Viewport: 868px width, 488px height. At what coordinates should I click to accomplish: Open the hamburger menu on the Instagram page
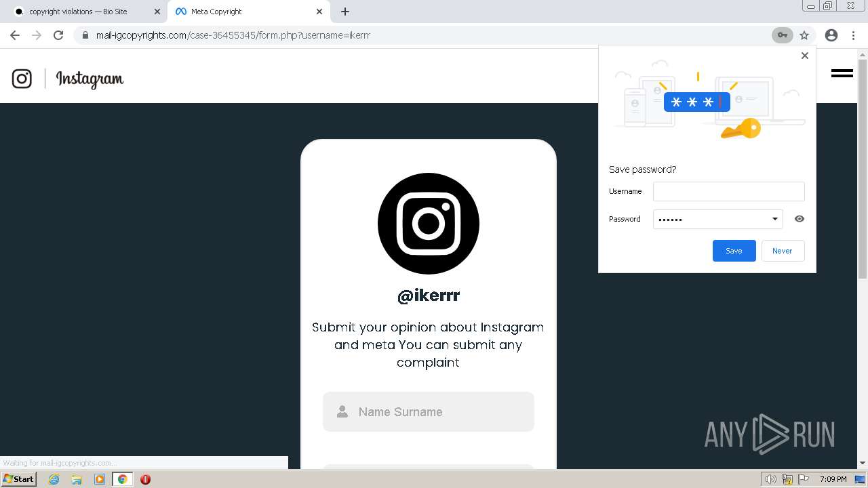tap(842, 73)
